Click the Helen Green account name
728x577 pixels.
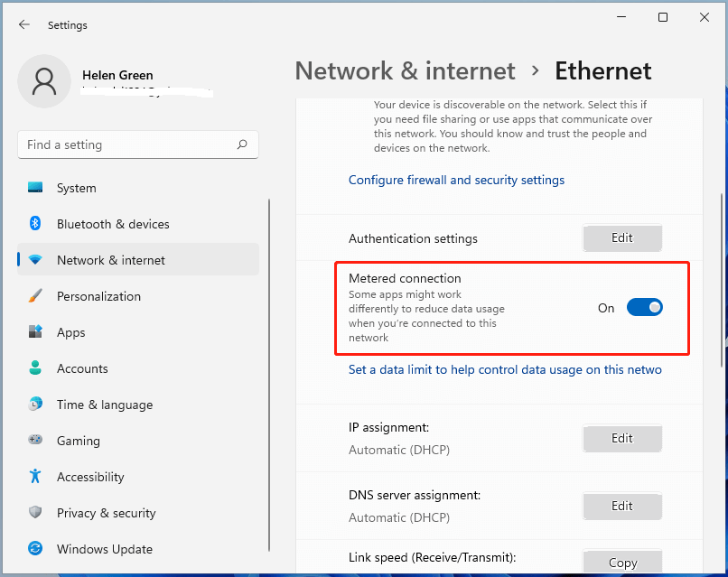pos(117,75)
